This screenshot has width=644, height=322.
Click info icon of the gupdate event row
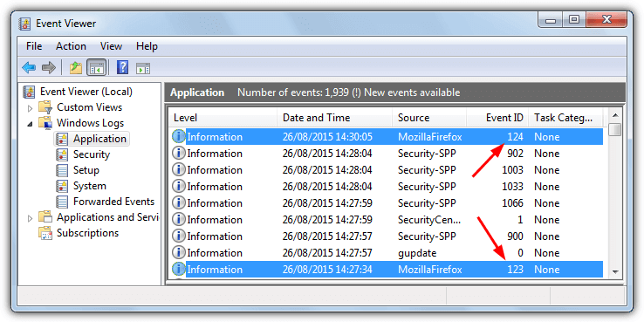click(178, 252)
